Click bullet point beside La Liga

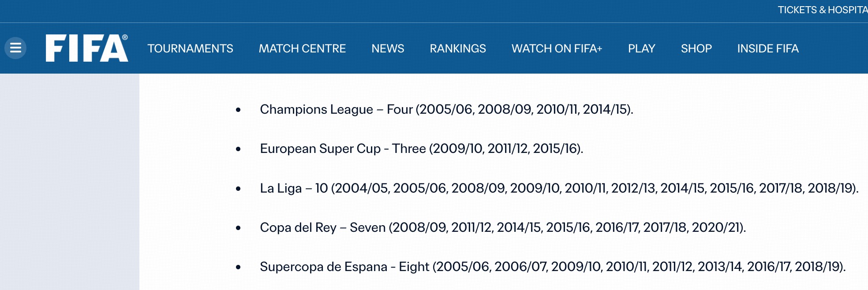pos(238,189)
